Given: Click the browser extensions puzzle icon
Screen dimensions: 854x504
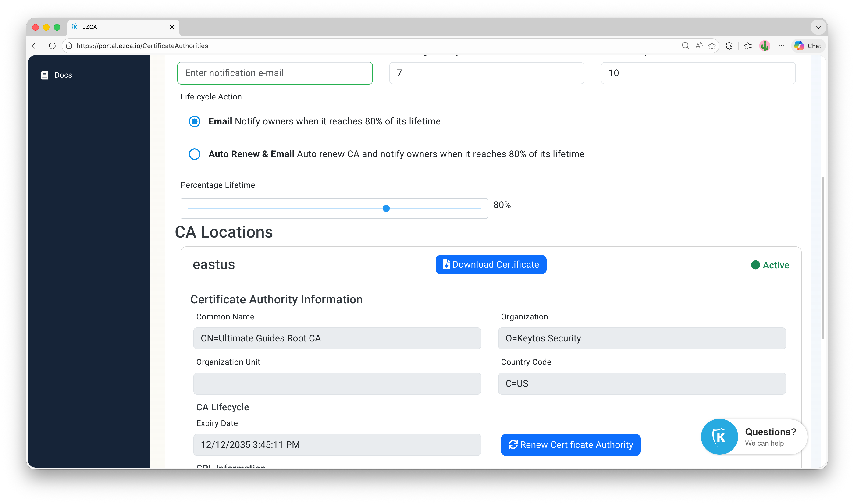Looking at the screenshot, I should click(729, 46).
